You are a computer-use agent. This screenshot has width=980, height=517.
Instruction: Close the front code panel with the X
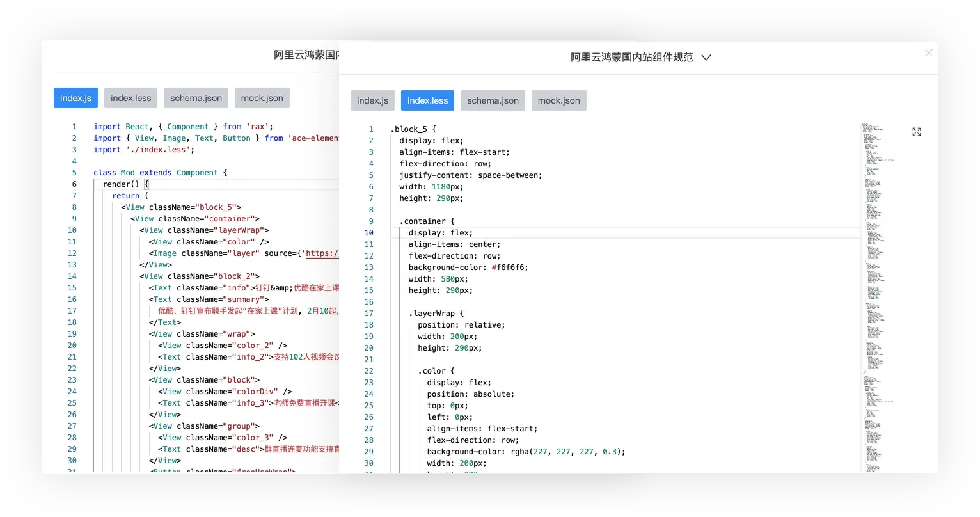pyautogui.click(x=928, y=53)
